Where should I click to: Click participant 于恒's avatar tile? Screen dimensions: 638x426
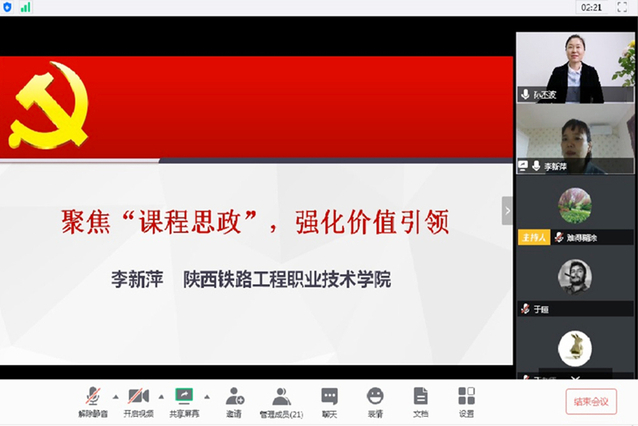click(x=575, y=278)
